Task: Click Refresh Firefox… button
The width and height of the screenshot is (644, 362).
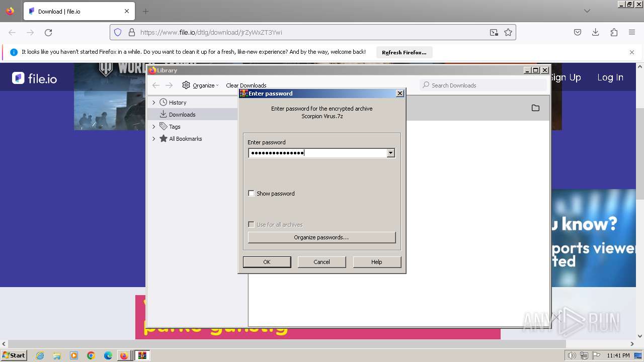Action: (x=404, y=52)
